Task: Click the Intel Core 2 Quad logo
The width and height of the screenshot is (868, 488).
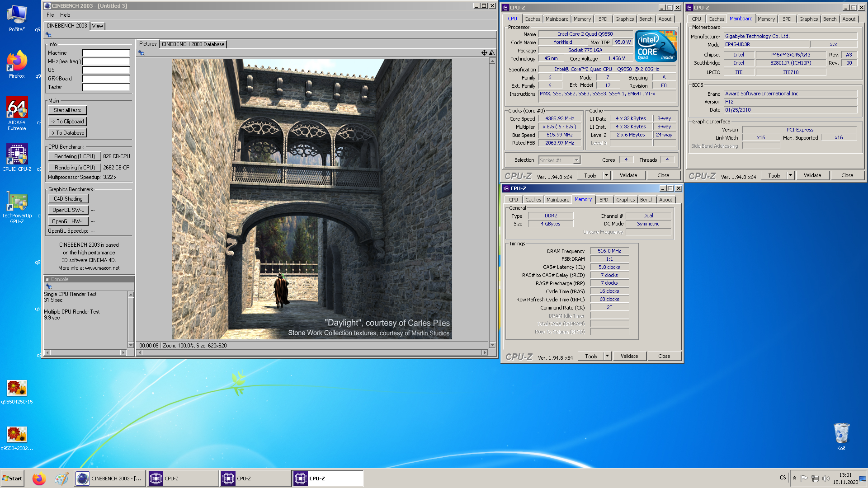Action: point(656,46)
